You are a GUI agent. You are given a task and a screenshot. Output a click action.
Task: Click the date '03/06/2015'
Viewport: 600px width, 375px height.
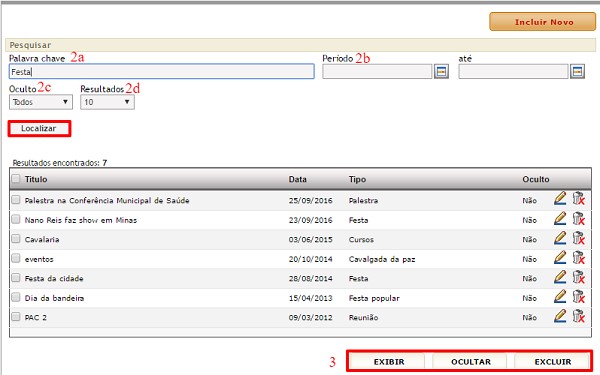point(310,240)
